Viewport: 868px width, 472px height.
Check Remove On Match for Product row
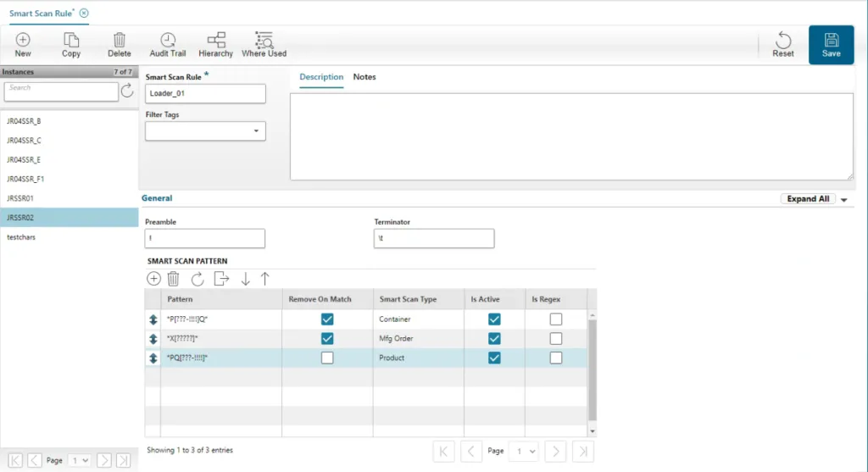[327, 358]
